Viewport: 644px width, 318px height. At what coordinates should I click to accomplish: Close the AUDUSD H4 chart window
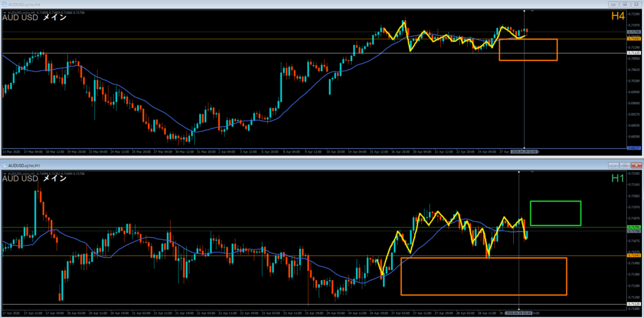[636, 4]
